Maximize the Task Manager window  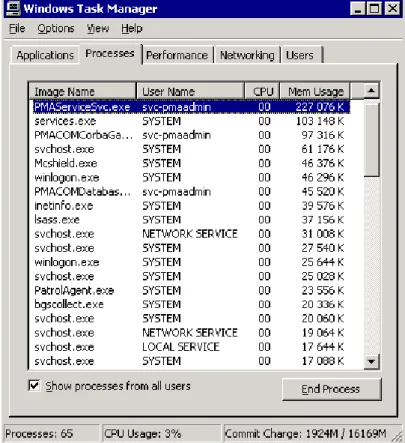click(374, 8)
